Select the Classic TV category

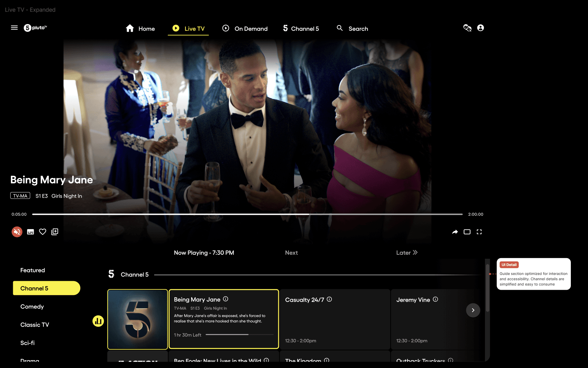[x=35, y=325]
